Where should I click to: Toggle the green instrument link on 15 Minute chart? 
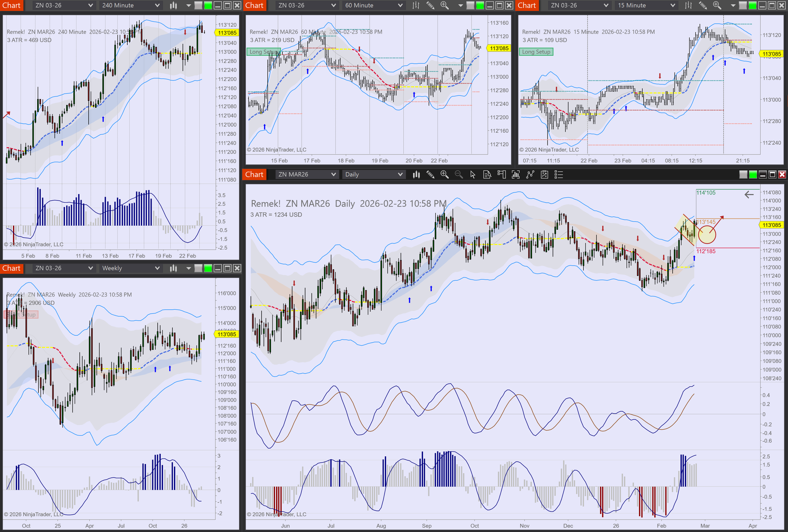[x=752, y=5]
